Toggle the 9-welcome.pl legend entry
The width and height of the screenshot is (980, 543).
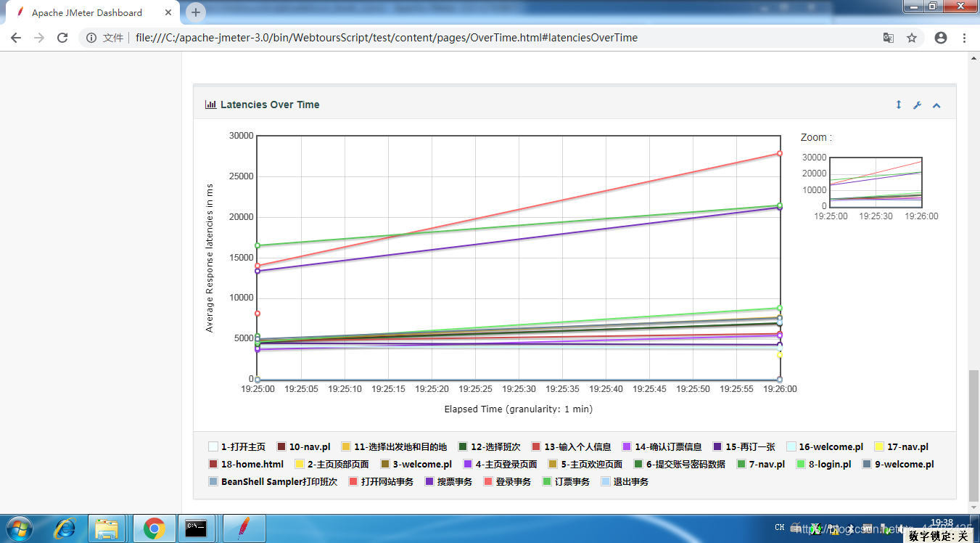click(898, 464)
